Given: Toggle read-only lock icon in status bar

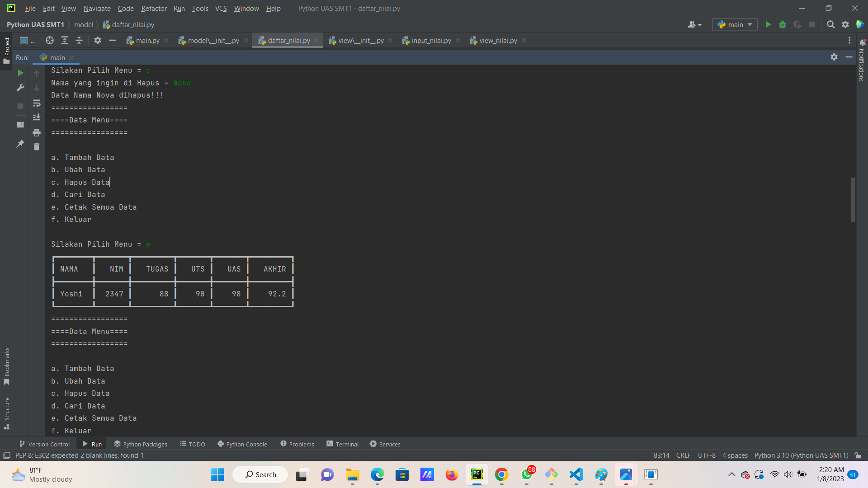Looking at the screenshot, I should coord(858,455).
